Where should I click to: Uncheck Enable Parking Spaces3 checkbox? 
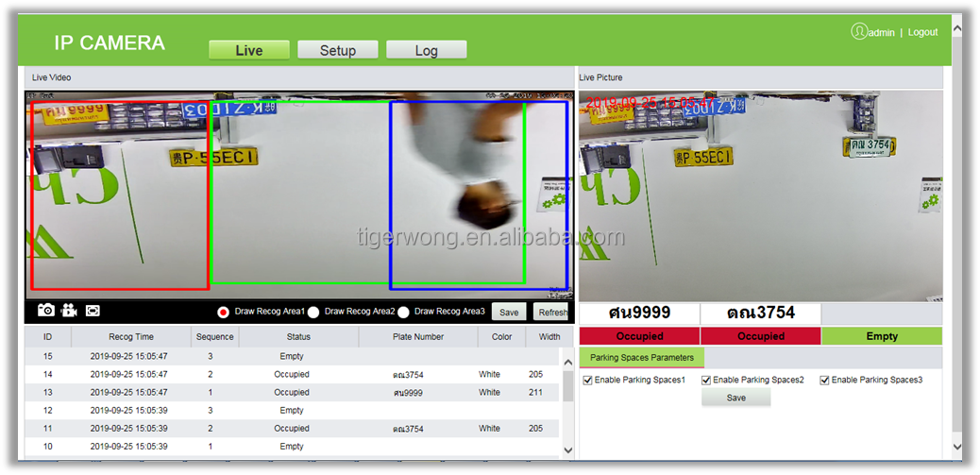pos(824,380)
